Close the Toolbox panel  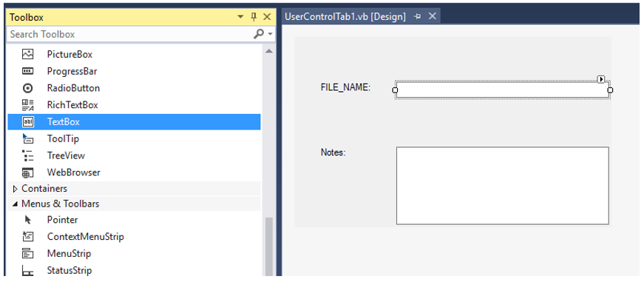pos(267,17)
